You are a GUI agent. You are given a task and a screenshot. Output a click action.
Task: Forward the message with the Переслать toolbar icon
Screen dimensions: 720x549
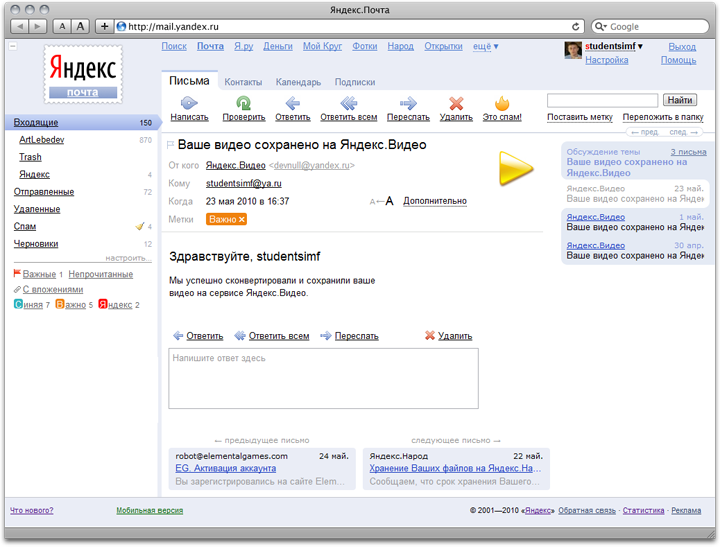click(408, 103)
